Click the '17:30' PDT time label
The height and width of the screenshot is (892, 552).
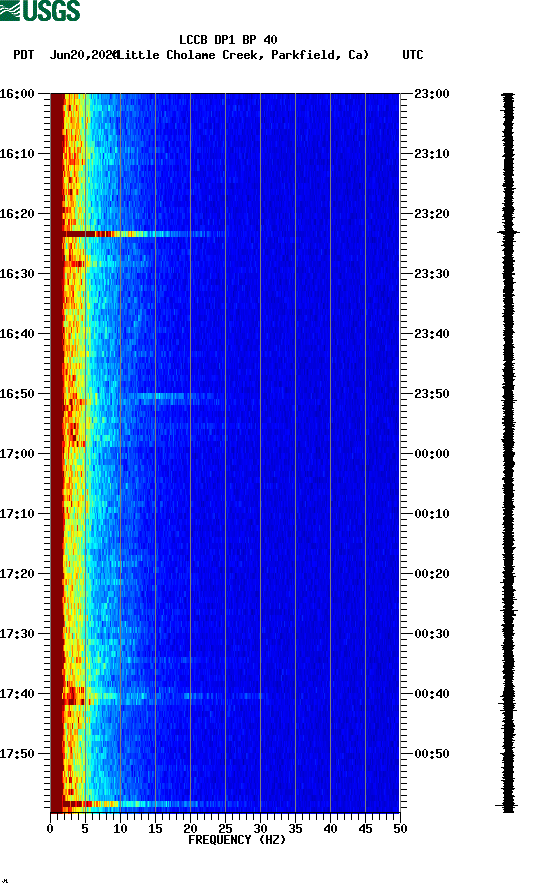[17, 634]
